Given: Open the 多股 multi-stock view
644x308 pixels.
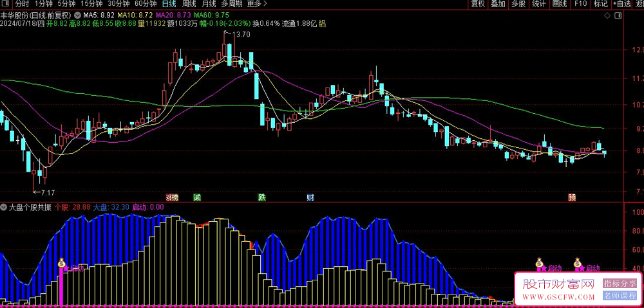Looking at the screenshot, I should click(518, 4).
